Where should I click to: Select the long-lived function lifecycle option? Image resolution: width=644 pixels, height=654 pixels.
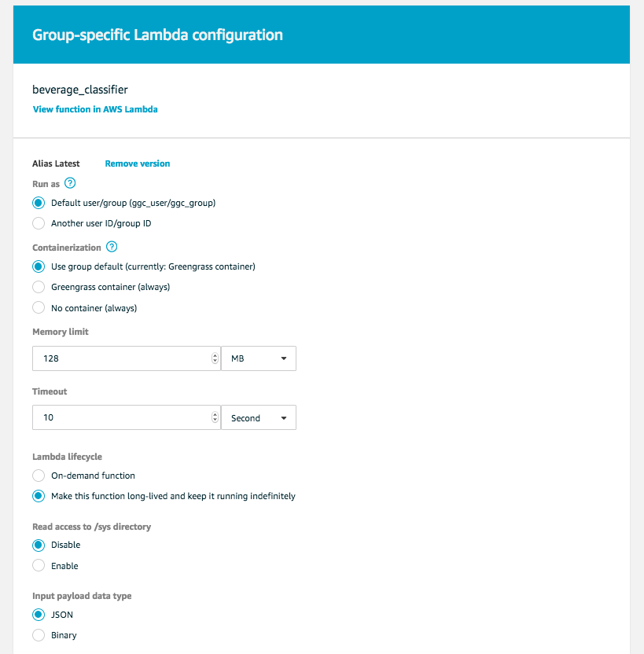[39, 496]
